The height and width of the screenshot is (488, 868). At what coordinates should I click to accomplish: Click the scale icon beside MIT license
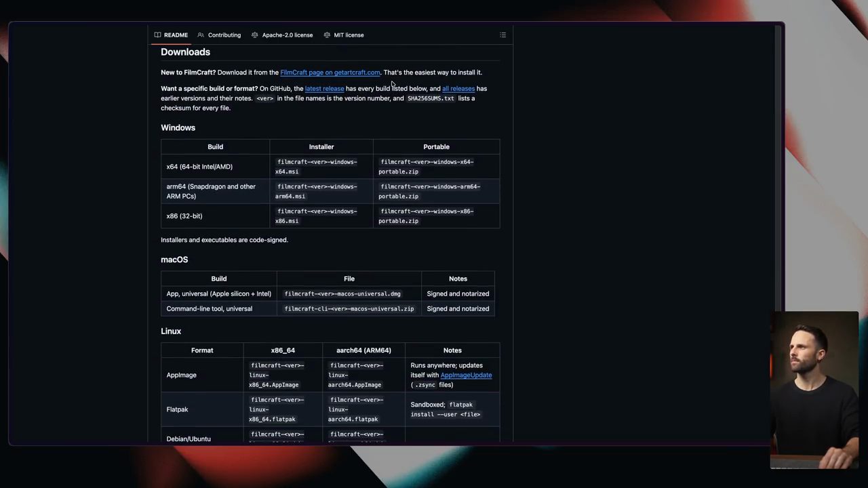coord(327,35)
